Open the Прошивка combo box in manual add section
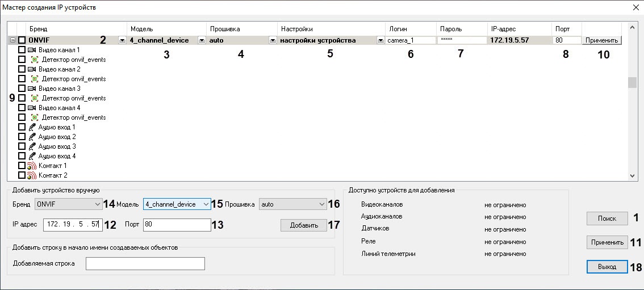Image resolution: width=644 pixels, height=290 pixels. click(x=292, y=204)
